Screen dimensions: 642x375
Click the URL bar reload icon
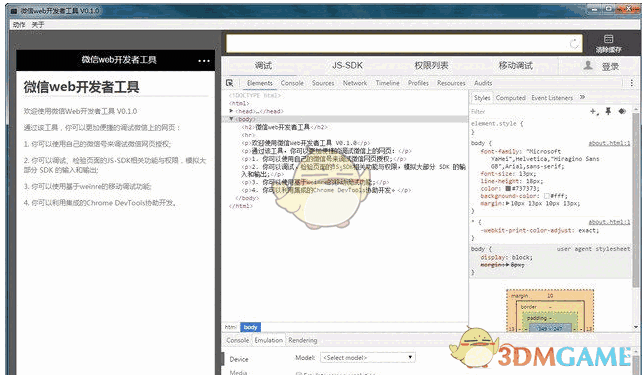coord(574,44)
